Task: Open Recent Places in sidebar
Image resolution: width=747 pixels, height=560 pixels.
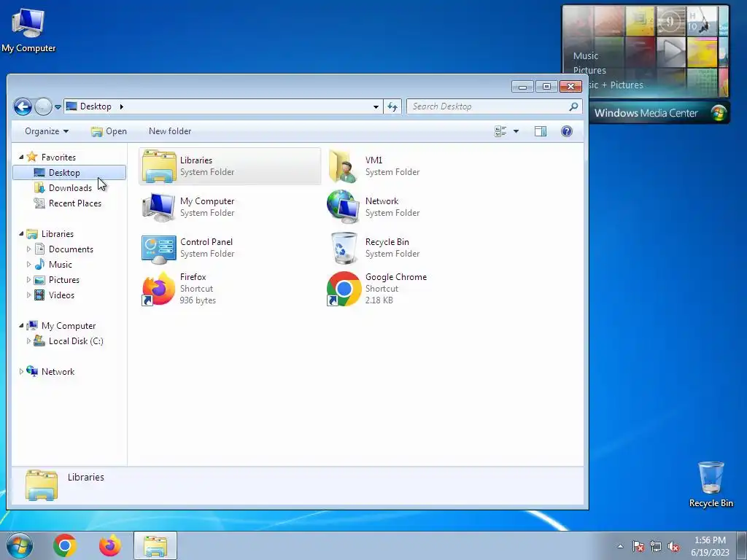Action: point(75,203)
